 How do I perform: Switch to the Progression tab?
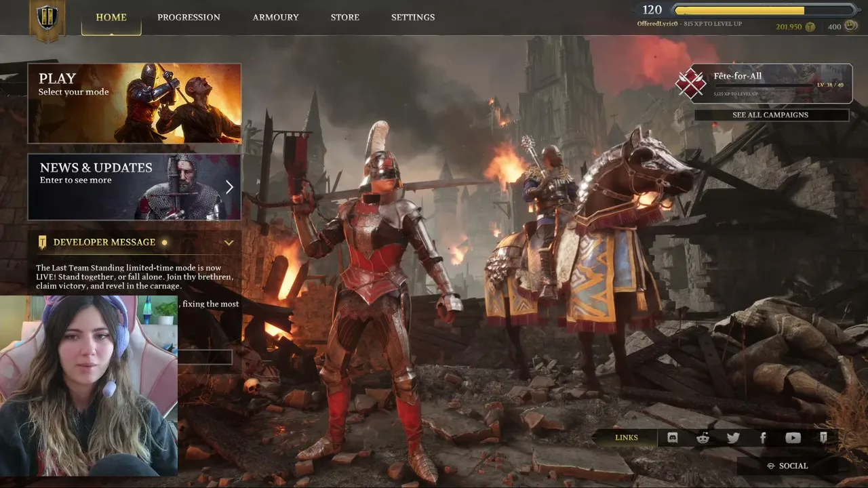pos(189,18)
